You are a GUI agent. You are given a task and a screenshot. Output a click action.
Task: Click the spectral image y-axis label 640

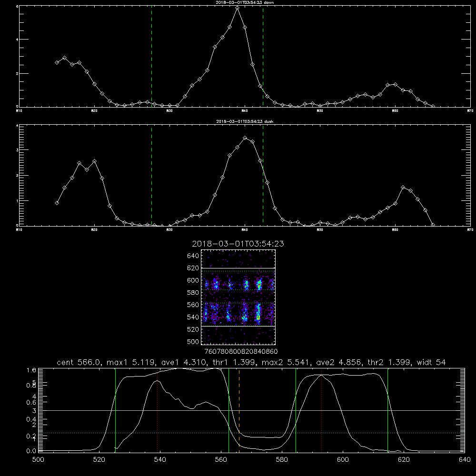coord(193,256)
